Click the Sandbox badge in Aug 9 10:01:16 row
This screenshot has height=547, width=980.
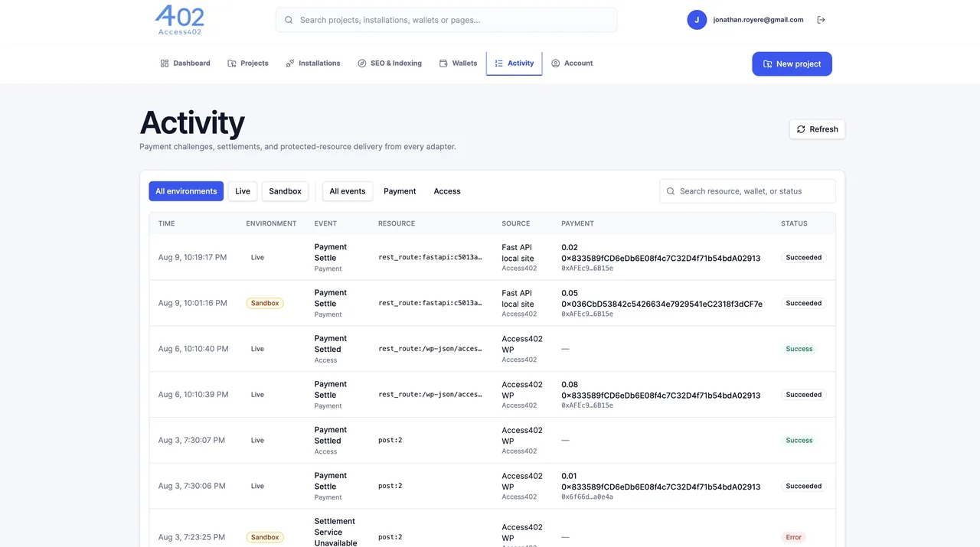(265, 303)
